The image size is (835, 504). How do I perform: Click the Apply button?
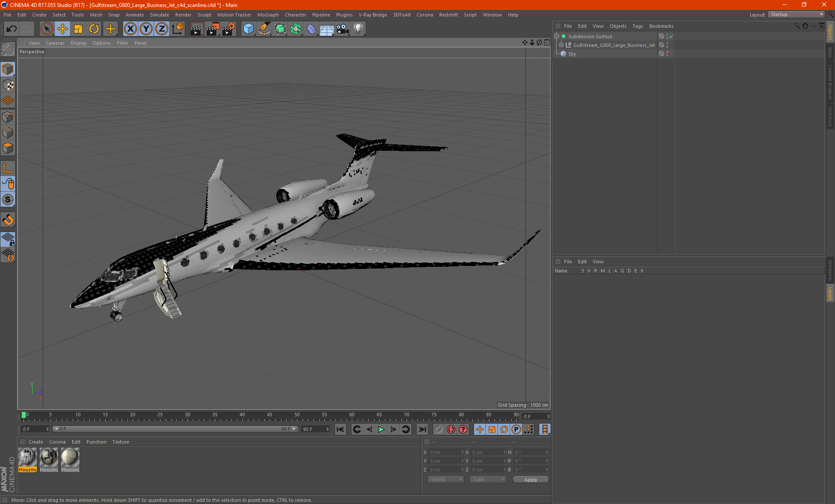[531, 479]
